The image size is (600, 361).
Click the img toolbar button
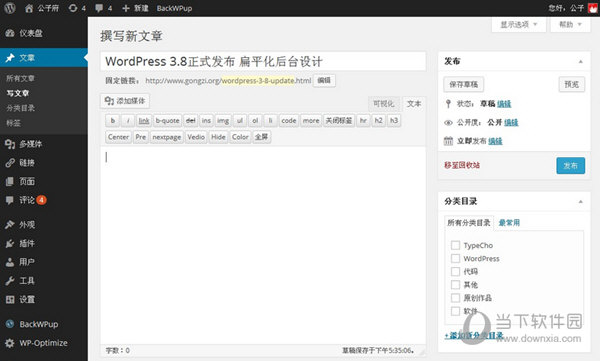tap(223, 121)
